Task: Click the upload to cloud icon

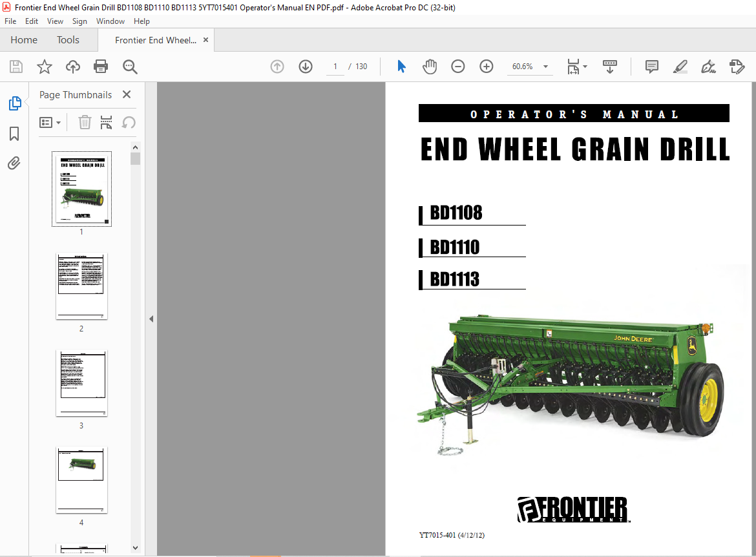Action: (73, 67)
